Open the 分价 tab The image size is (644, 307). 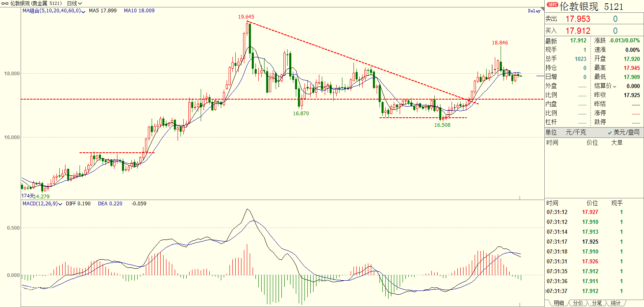click(x=578, y=303)
